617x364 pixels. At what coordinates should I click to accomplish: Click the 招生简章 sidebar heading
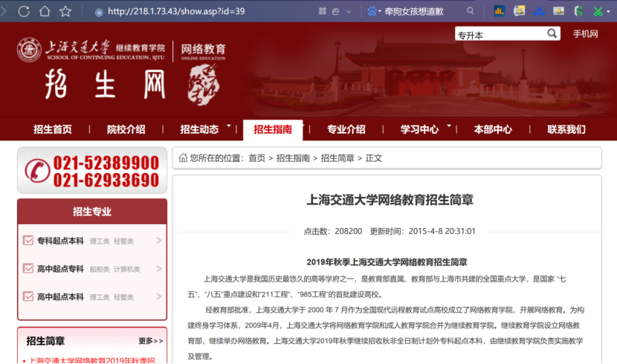[45, 341]
